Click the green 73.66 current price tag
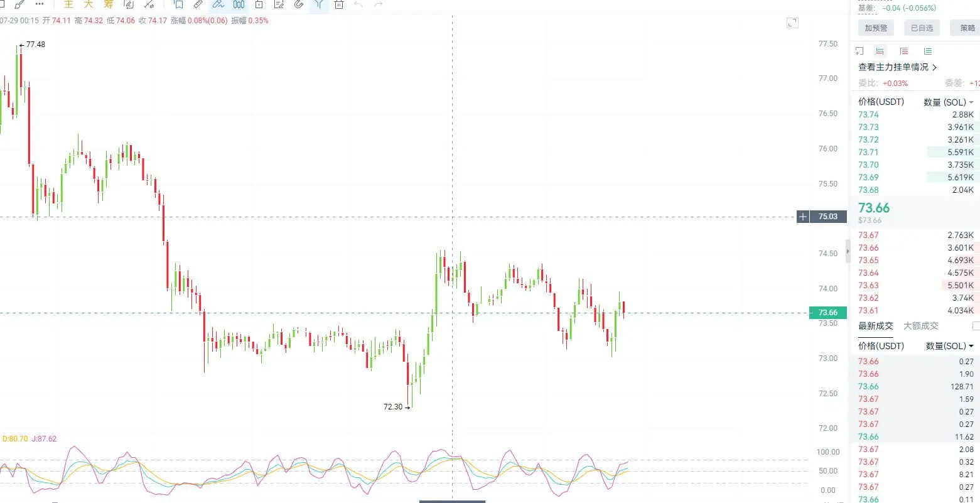Viewport: 980px width, 503px height. [x=828, y=313]
